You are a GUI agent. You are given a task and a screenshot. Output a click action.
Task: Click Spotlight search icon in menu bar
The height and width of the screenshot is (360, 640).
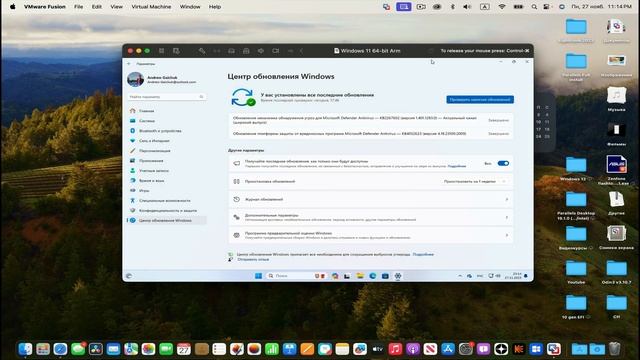pyautogui.click(x=534, y=7)
